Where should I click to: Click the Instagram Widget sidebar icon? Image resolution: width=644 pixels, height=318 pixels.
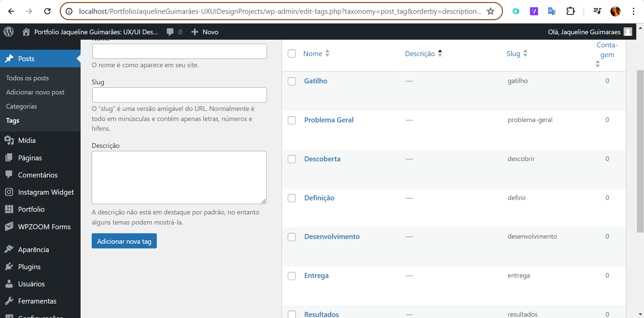point(9,192)
